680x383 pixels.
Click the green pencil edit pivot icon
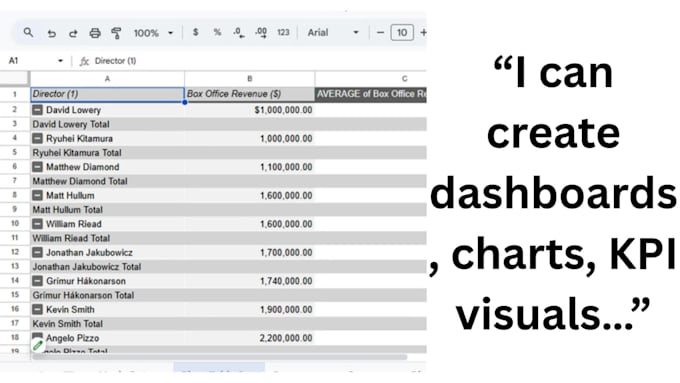click(x=38, y=345)
